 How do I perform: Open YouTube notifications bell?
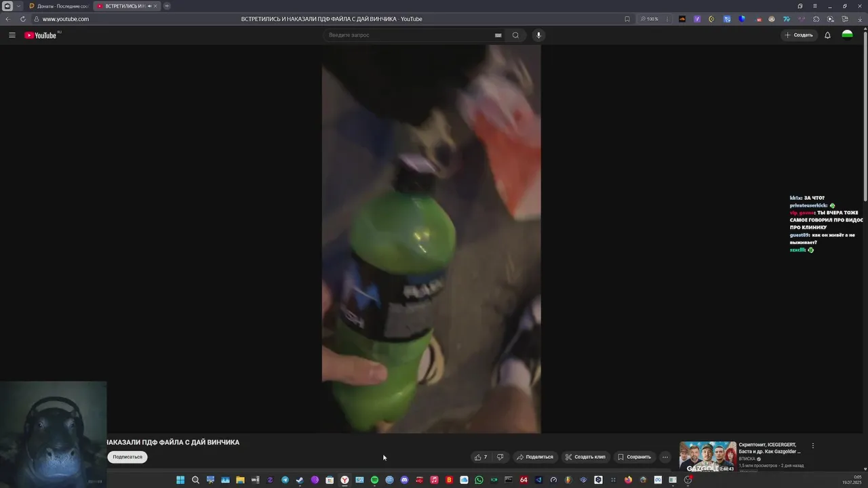(x=827, y=35)
